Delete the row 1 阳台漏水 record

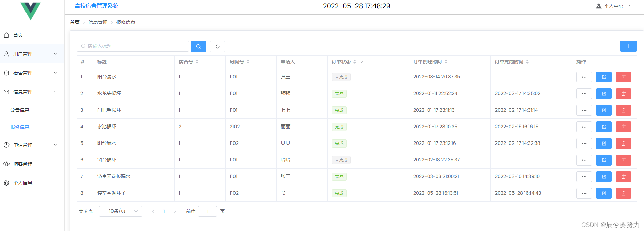pyautogui.click(x=624, y=77)
